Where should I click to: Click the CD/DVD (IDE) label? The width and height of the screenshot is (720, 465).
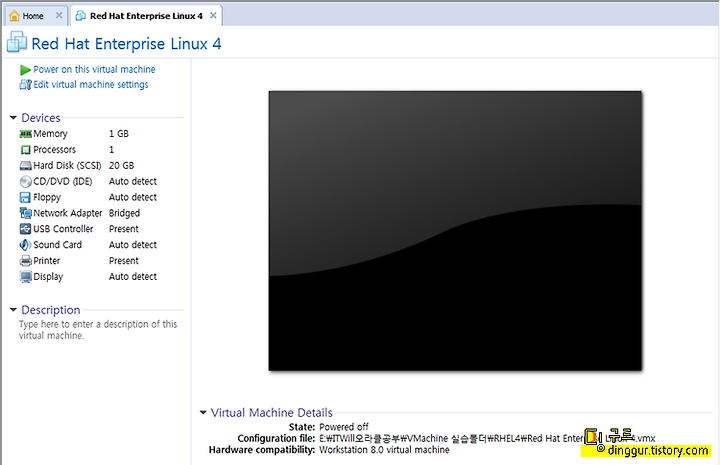(x=62, y=181)
